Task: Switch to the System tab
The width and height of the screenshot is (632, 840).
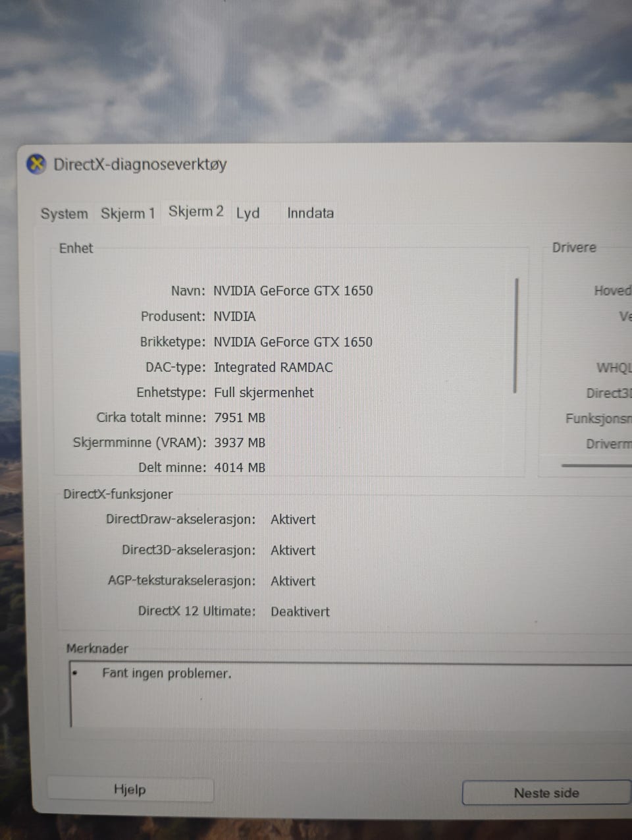Action: point(64,213)
